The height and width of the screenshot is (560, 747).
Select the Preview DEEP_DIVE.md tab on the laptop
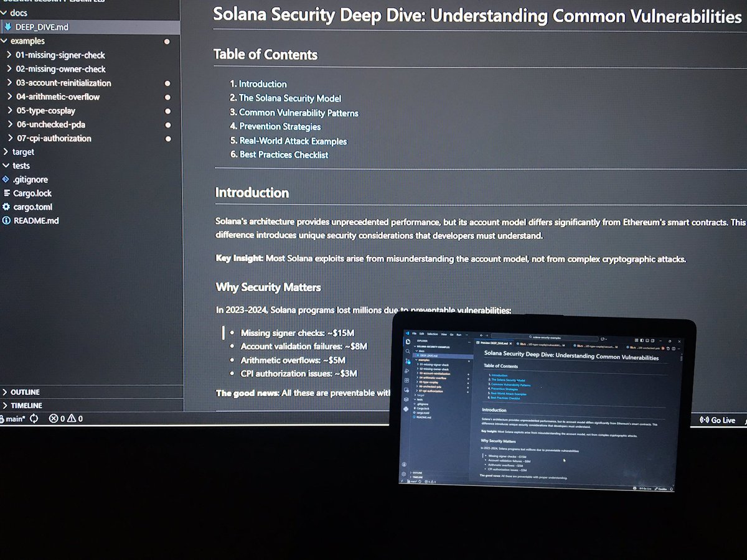[x=494, y=343]
